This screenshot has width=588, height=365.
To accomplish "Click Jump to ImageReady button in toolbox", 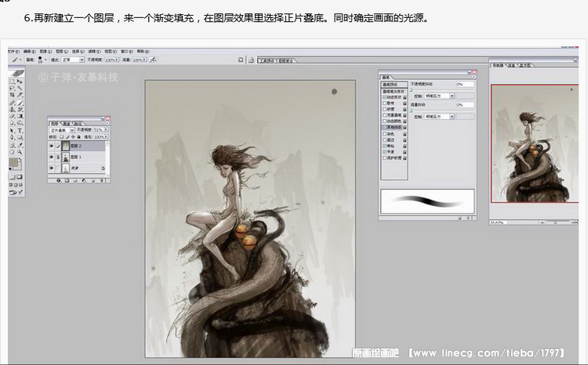I will 16,192.
